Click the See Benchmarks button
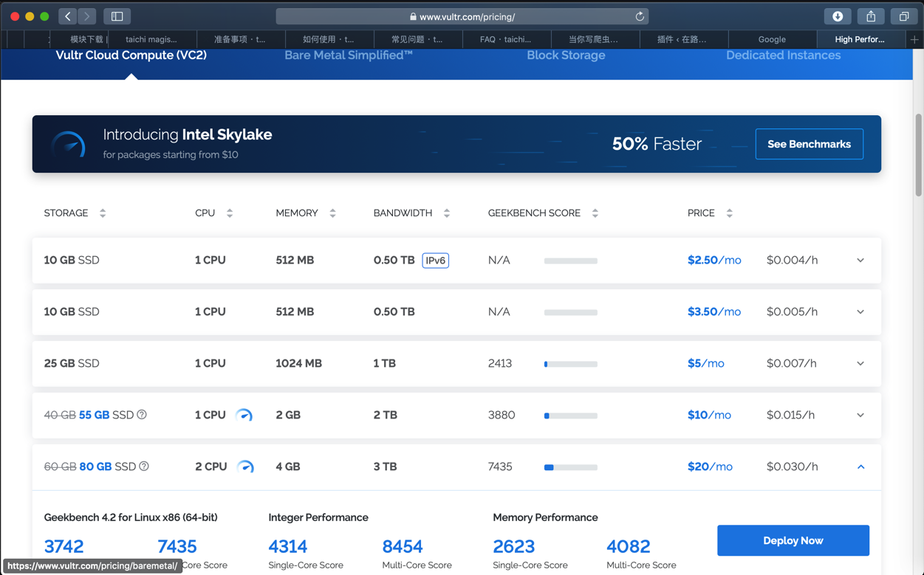924x575 pixels. click(809, 144)
